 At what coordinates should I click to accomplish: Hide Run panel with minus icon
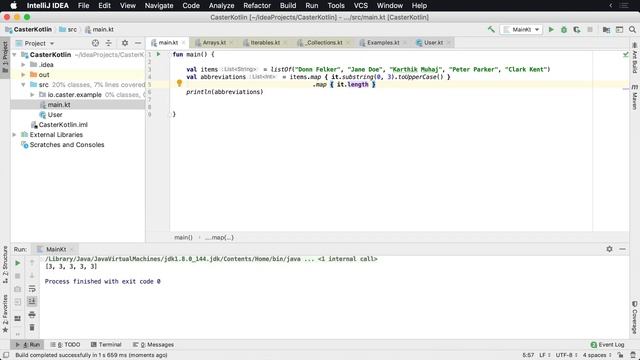pyautogui.click(x=622, y=249)
